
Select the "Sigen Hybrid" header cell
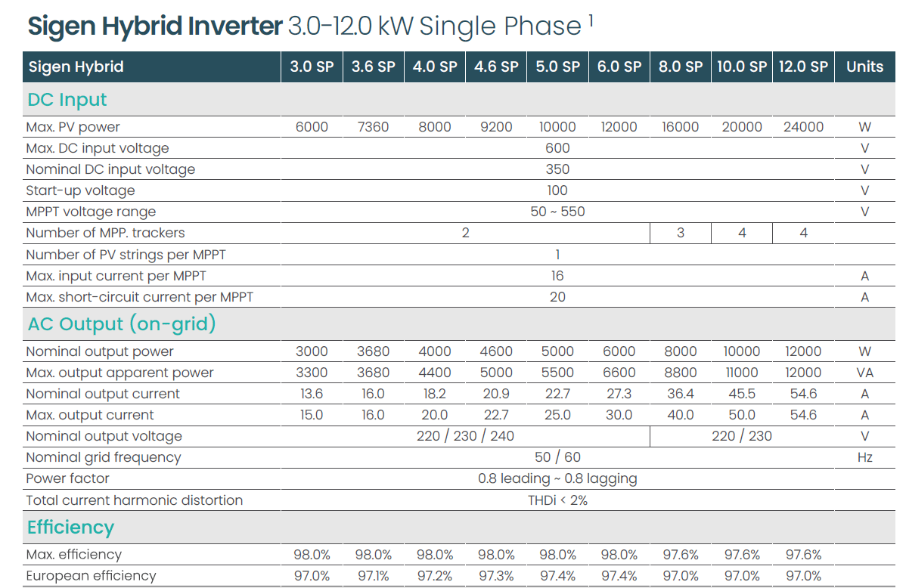pyautogui.click(x=76, y=67)
